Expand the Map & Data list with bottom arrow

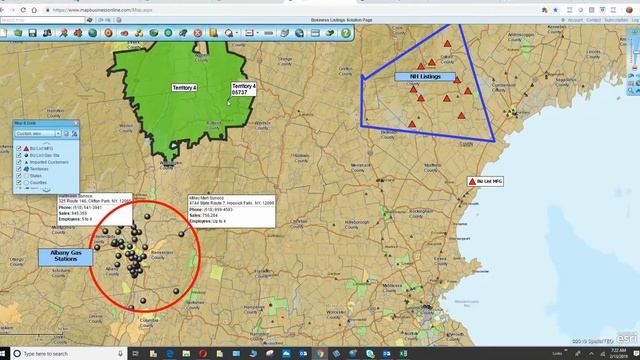(x=46, y=190)
